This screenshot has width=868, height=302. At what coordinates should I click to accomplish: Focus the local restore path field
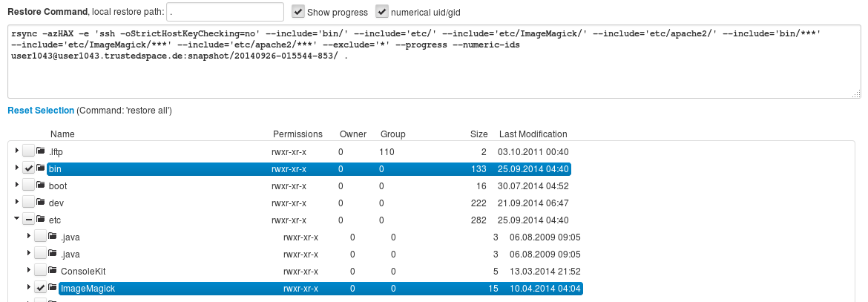pos(225,12)
